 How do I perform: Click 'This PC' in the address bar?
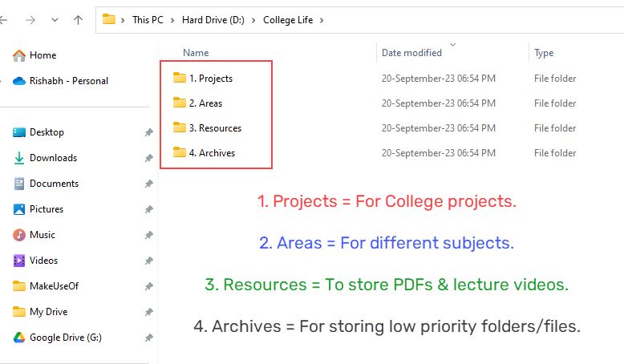point(148,20)
